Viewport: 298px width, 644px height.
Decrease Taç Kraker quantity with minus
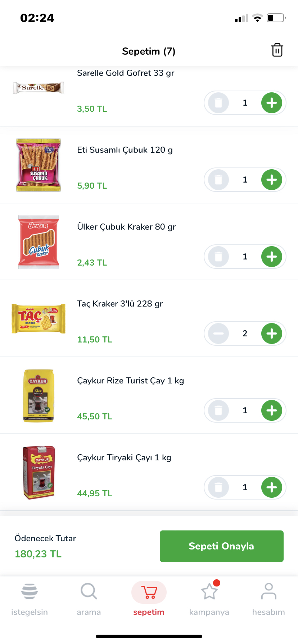pyautogui.click(x=218, y=334)
